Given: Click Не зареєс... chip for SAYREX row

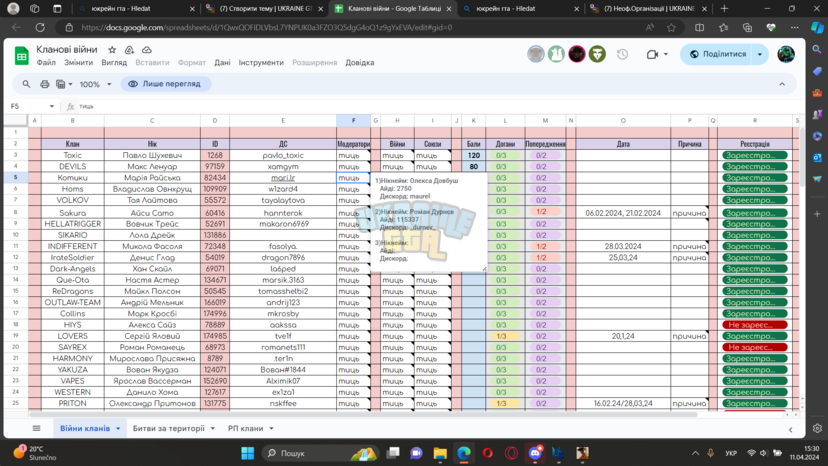Looking at the screenshot, I should point(755,347).
